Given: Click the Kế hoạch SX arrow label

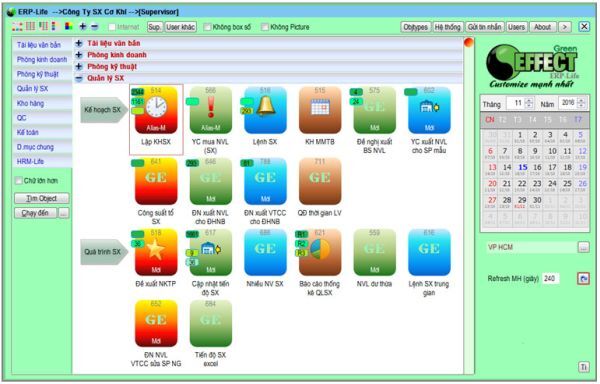Looking at the screenshot, I should [103, 110].
